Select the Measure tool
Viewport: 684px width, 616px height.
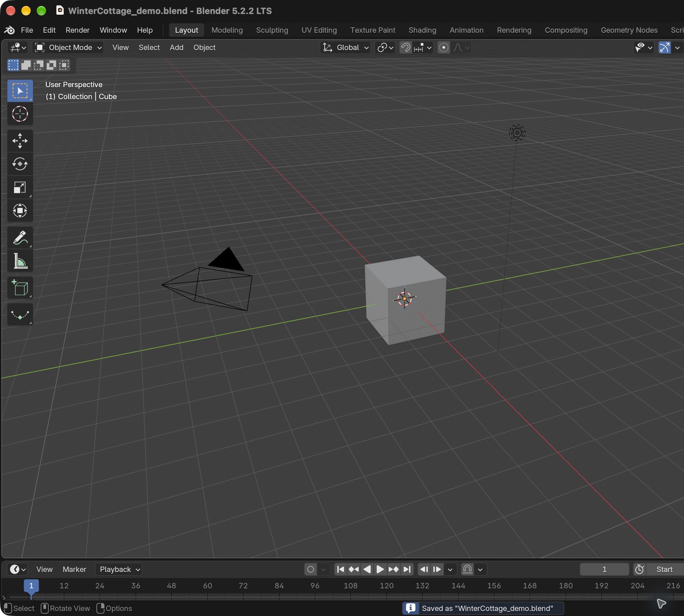pyautogui.click(x=20, y=261)
